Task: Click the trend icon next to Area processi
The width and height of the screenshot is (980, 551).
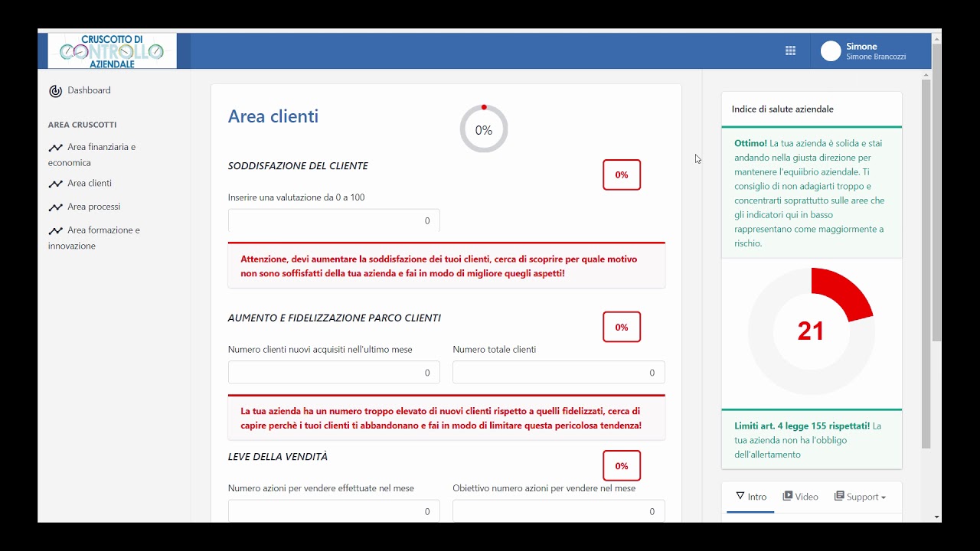Action: pos(55,207)
